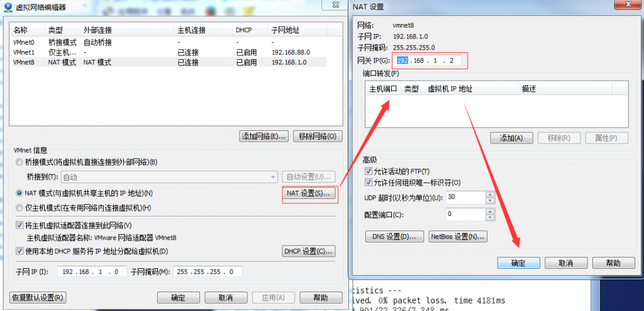The image size is (644, 311).
Task: Decrease the UDP 超时 value
Action: [489, 200]
